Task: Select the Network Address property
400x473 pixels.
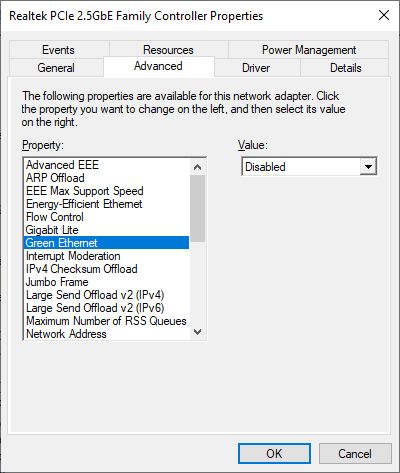Action: (107, 334)
